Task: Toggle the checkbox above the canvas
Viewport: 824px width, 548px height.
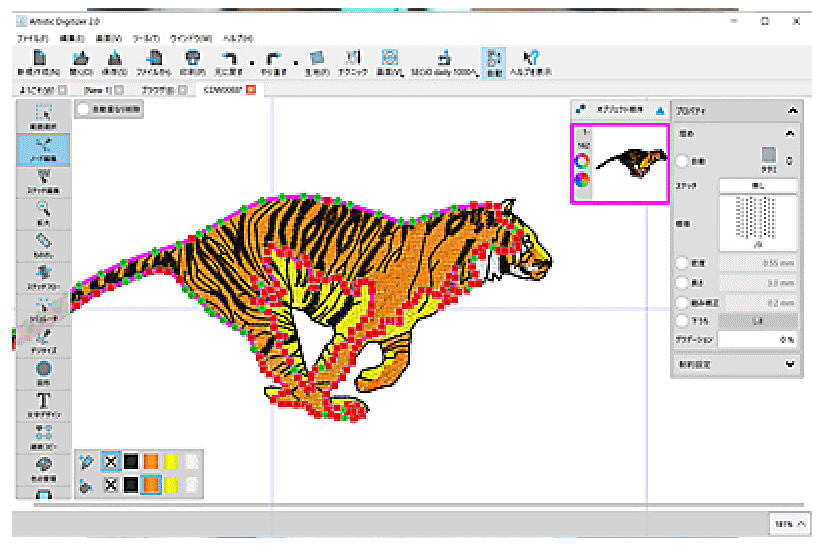Action: (x=83, y=109)
